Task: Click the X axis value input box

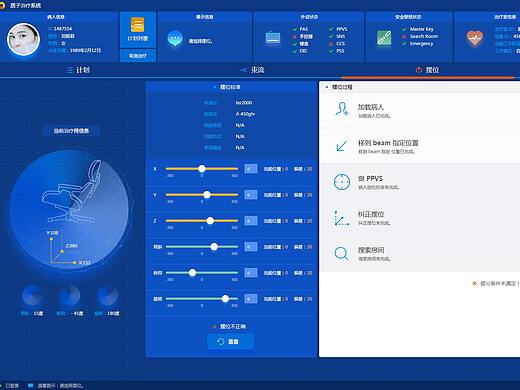Action: [251, 169]
